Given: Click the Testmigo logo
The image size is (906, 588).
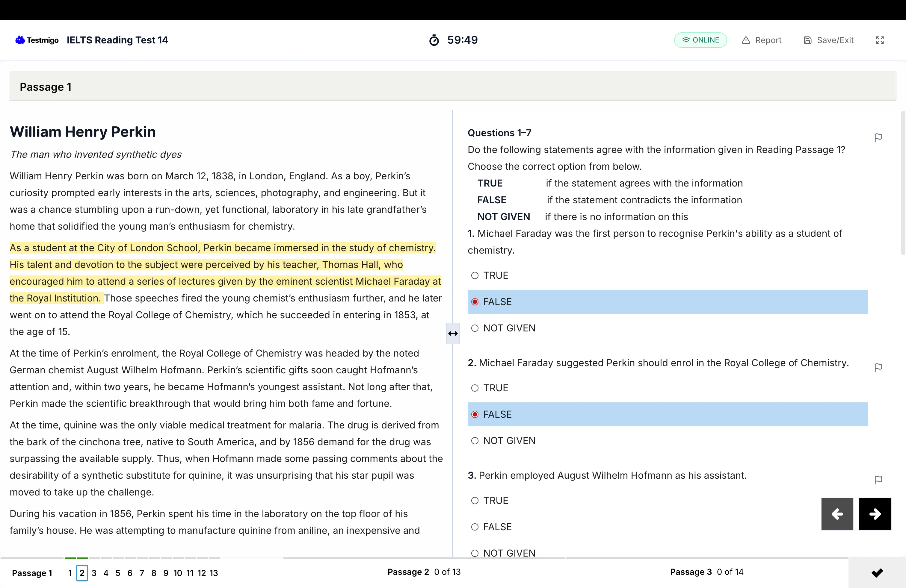Looking at the screenshot, I should point(37,40).
